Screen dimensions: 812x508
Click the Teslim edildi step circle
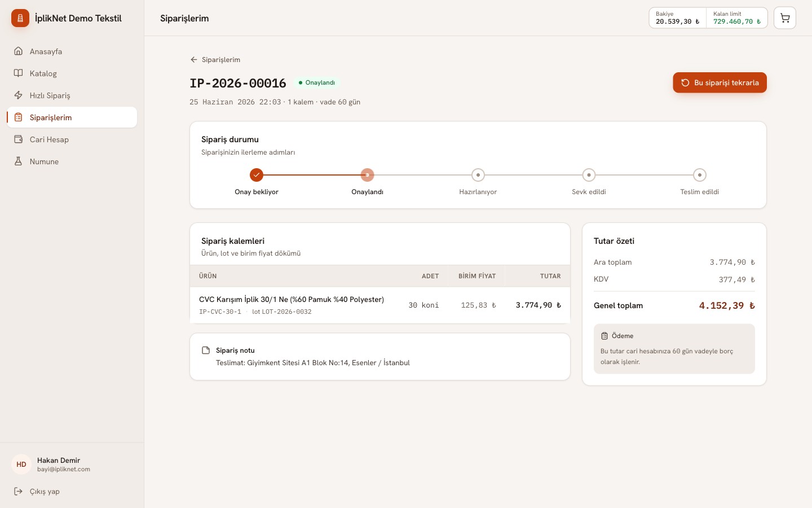tap(700, 175)
